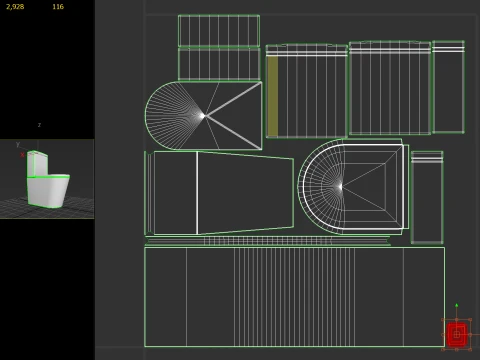Select the narrow UV island at the top-right corner

pyautogui.click(x=448, y=87)
